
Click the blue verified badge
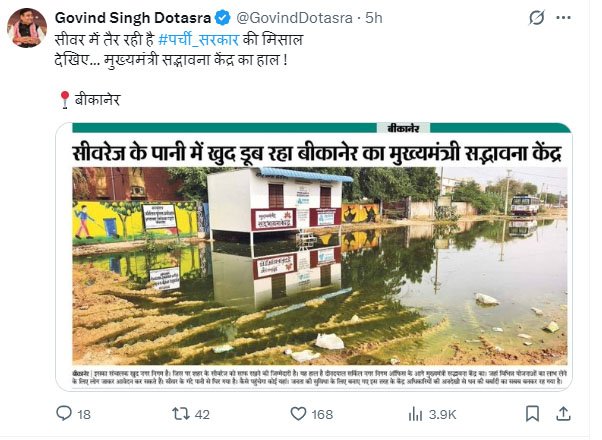[222, 18]
